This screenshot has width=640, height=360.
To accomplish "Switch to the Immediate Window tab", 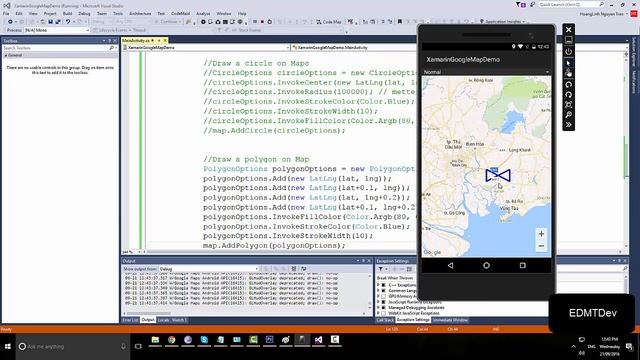I will [451, 320].
